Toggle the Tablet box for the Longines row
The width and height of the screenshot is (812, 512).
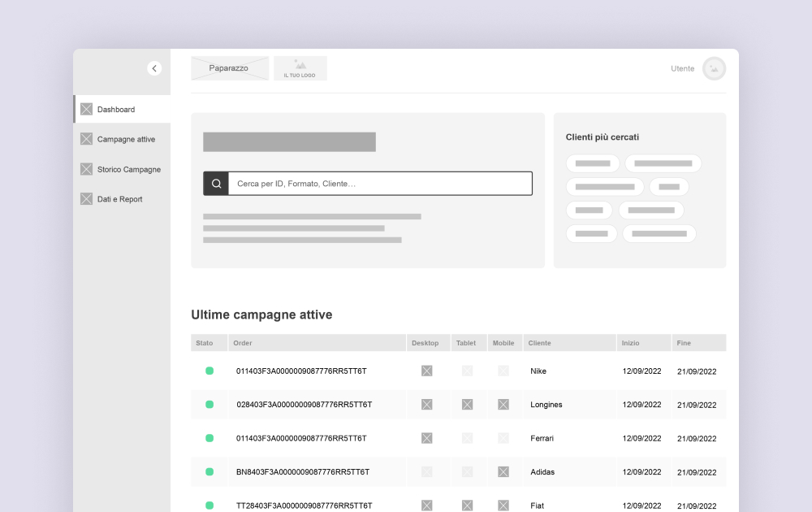467,404
